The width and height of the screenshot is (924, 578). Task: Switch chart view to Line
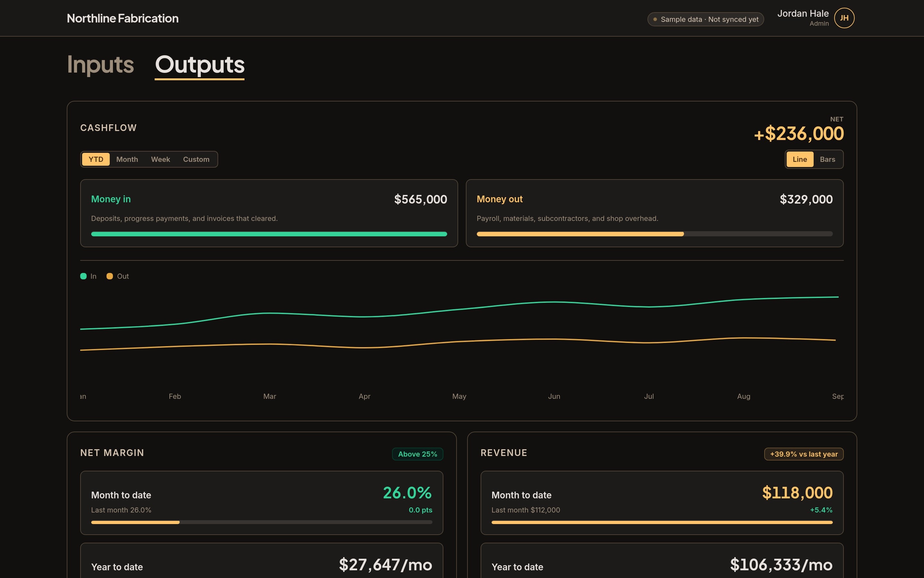tap(800, 159)
